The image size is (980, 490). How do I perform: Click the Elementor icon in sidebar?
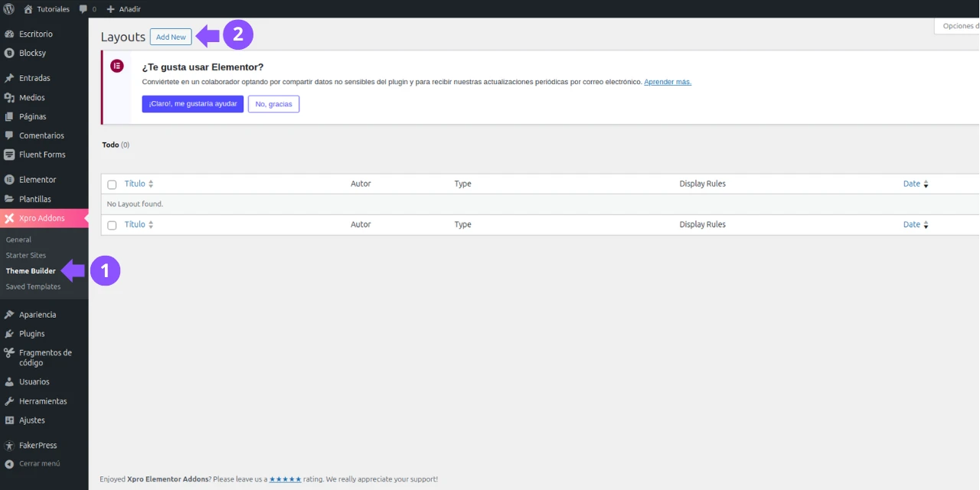tap(9, 180)
